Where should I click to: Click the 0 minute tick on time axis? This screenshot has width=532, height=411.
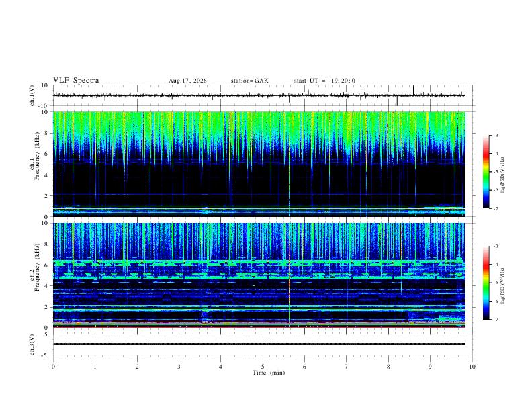[x=53, y=367]
